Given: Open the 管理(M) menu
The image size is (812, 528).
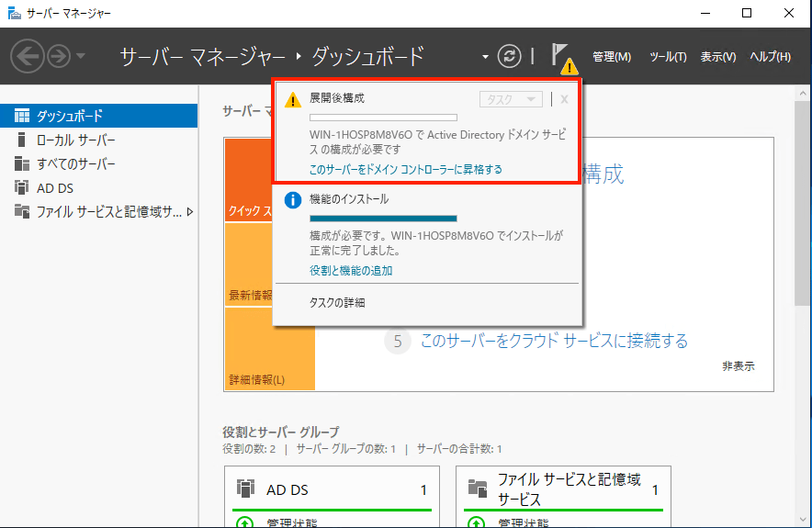Looking at the screenshot, I should 612,56.
